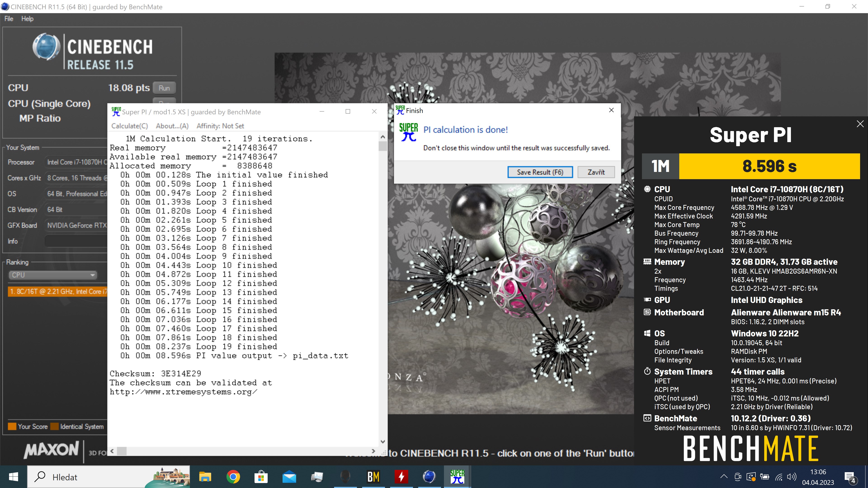Viewport: 868px width, 488px height.
Task: Open the About...(A) menu in Super PI
Action: pyautogui.click(x=172, y=126)
